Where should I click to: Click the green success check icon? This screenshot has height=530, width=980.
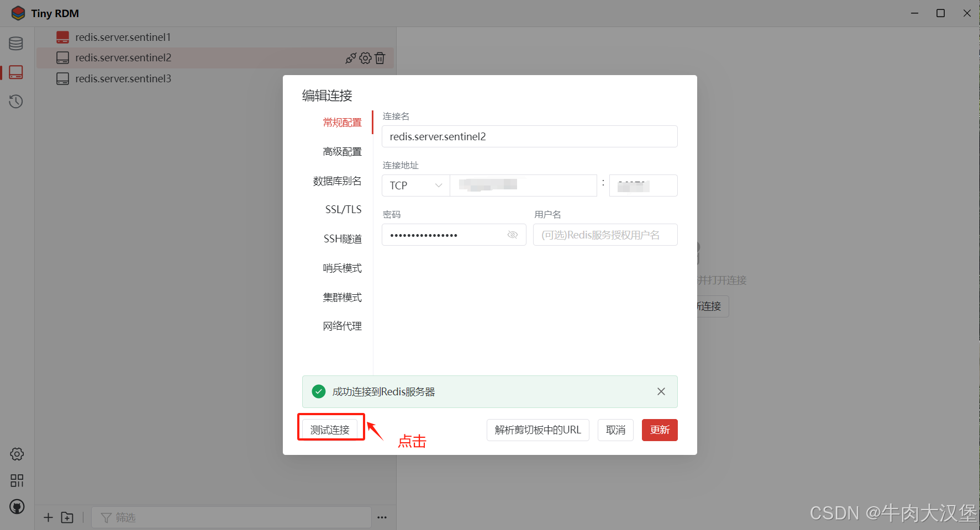pos(319,391)
